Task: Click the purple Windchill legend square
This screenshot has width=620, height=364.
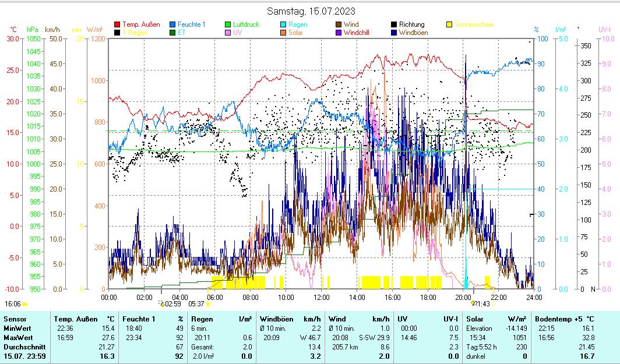Action: click(x=339, y=33)
